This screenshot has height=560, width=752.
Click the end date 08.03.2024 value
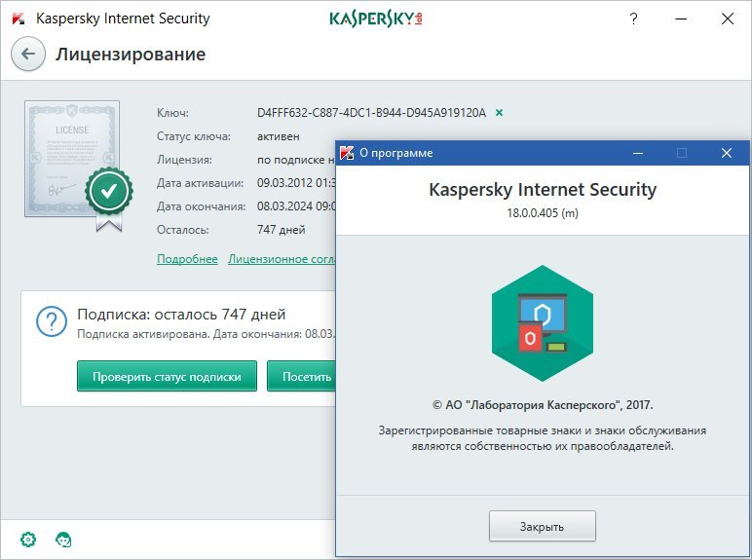[296, 206]
